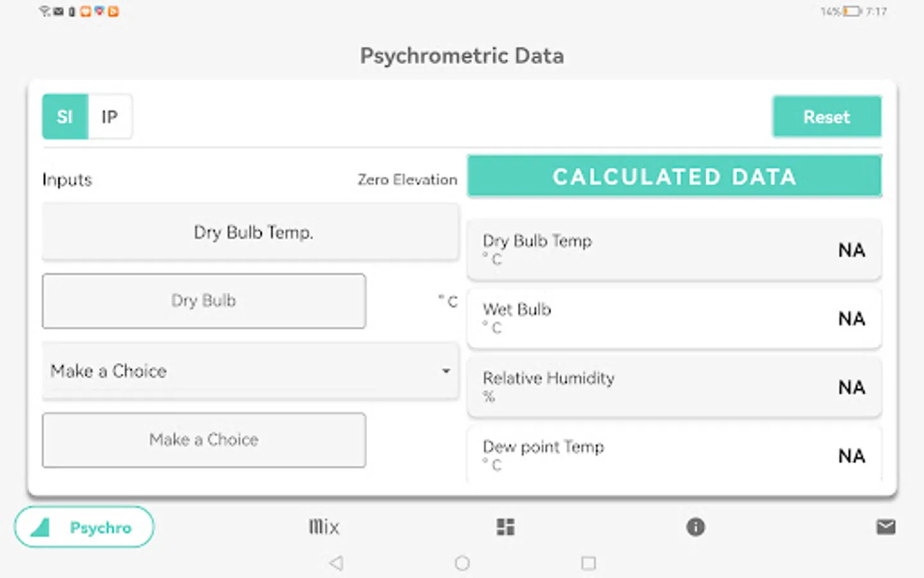Click the dropdown arrow beside Make a Choice
The height and width of the screenshot is (578, 924).
tap(446, 371)
